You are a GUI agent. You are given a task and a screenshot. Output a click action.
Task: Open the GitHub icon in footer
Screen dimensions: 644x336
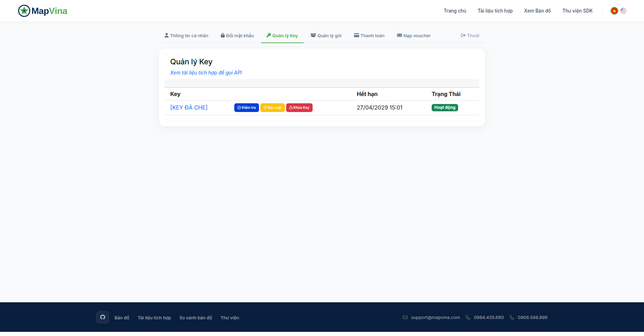click(x=103, y=317)
